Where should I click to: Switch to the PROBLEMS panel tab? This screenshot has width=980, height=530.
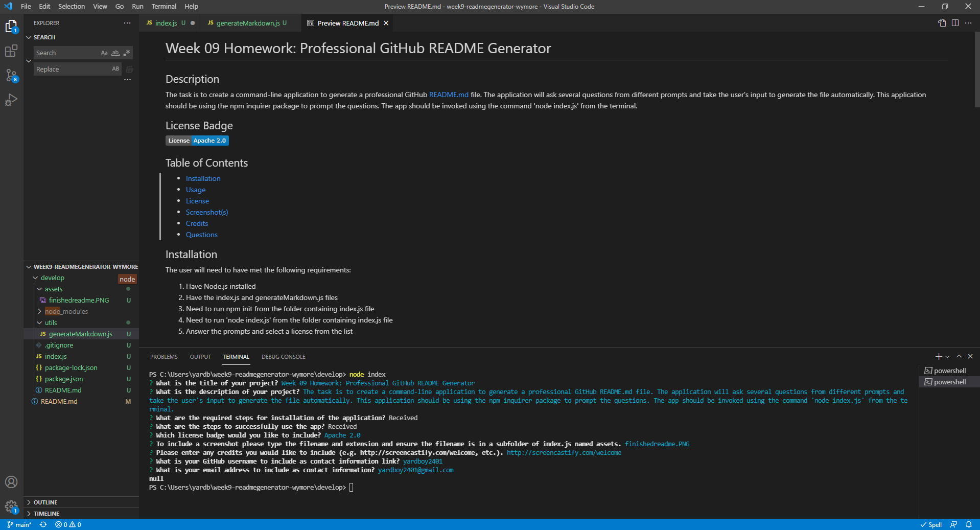(164, 357)
